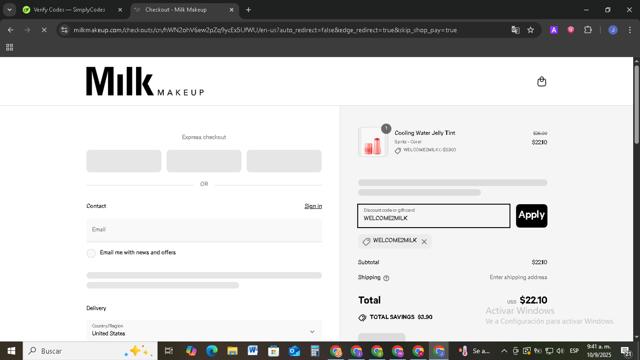
Task: Open the Chrome three-dot menu
Action: (629, 30)
